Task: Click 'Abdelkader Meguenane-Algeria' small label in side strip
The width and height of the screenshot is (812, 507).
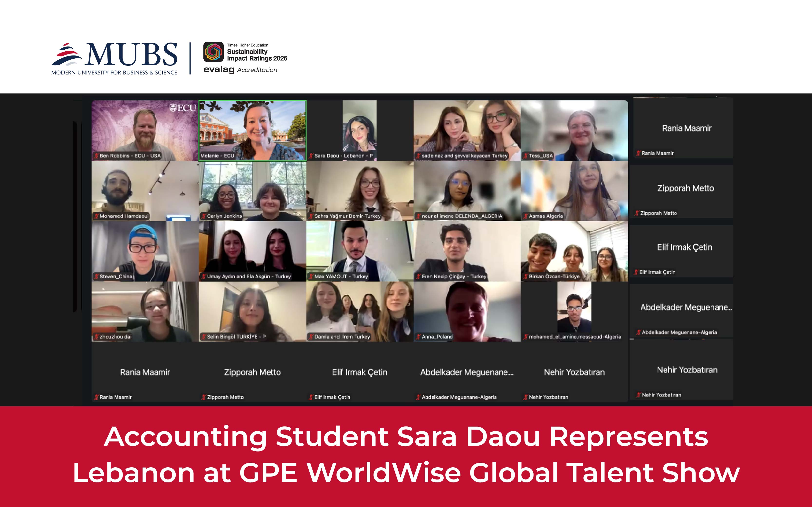Action: click(679, 332)
